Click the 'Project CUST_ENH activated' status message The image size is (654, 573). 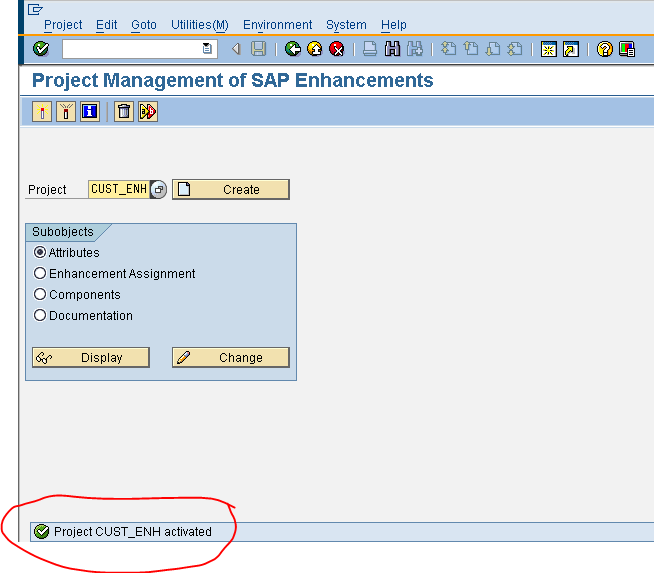[x=133, y=532]
